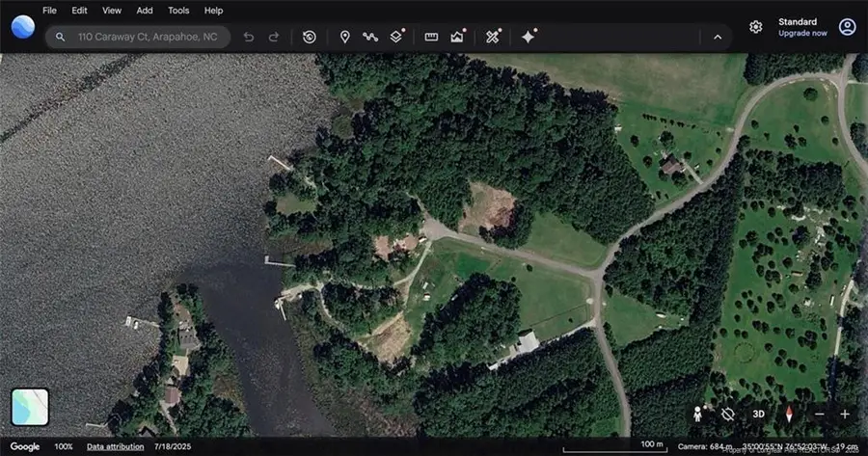Toggle the globe rotation lock icon
Viewport: 868px width, 456px height.
(728, 414)
